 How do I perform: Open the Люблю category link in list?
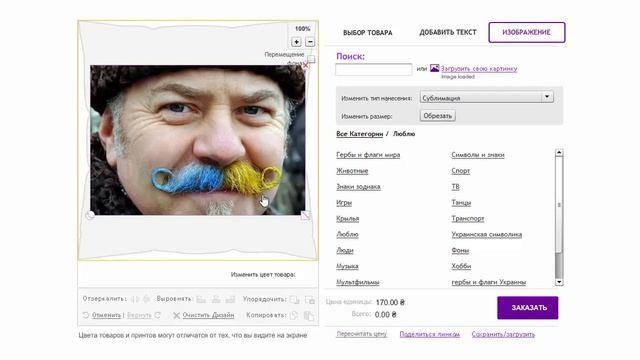[x=347, y=234]
